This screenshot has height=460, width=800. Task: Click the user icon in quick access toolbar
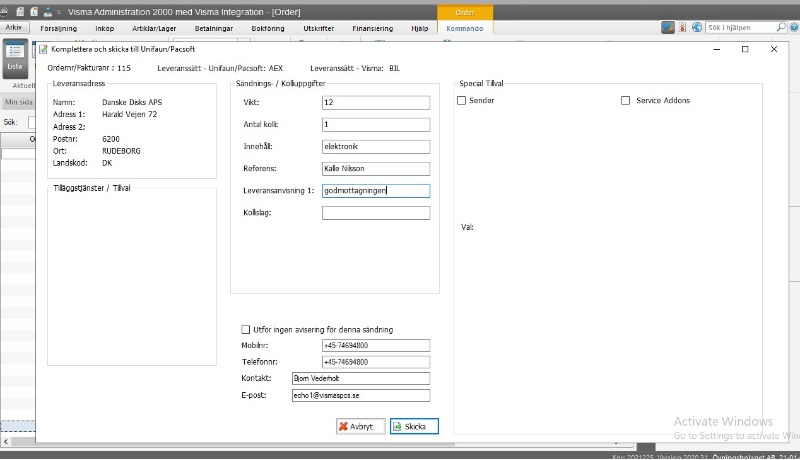point(48,11)
